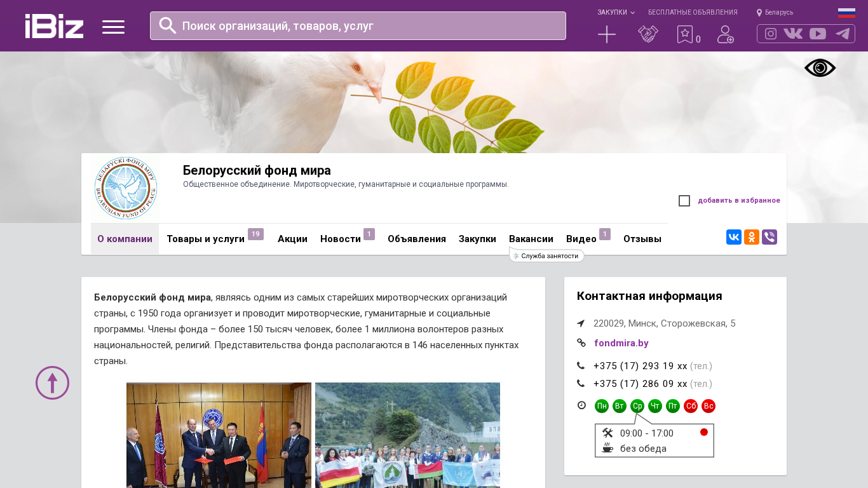Click the 'Служба занятости' badge
Viewport: 868px width, 488px height.
[546, 255]
